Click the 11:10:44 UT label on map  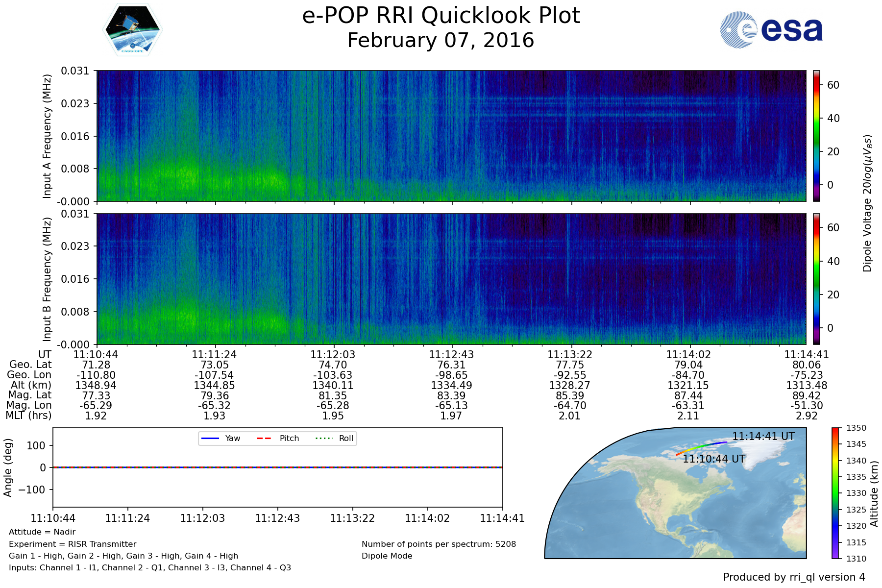coord(714,459)
